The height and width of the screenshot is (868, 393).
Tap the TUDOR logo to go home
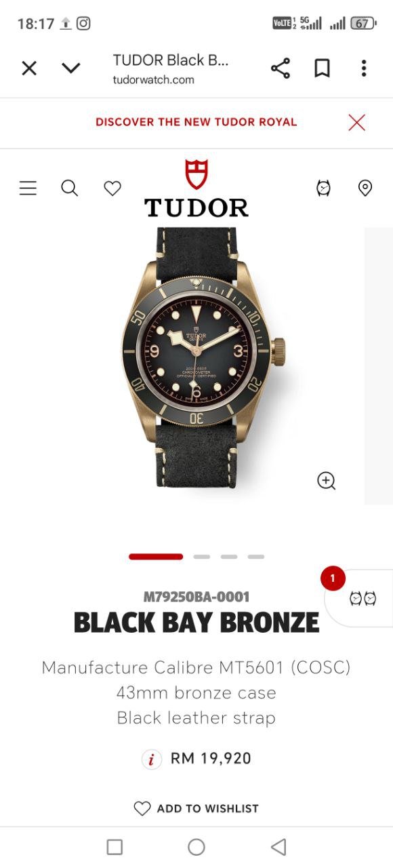[196, 189]
